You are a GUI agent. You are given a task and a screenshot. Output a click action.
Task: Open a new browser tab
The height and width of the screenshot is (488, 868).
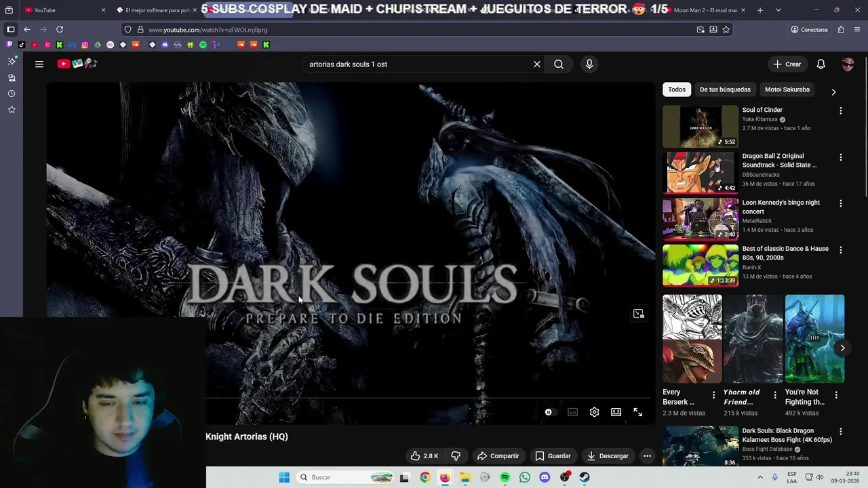pos(760,10)
